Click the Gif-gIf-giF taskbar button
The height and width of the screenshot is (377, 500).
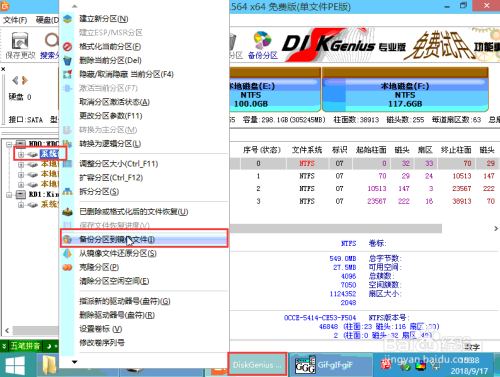pyautogui.click(x=331, y=365)
